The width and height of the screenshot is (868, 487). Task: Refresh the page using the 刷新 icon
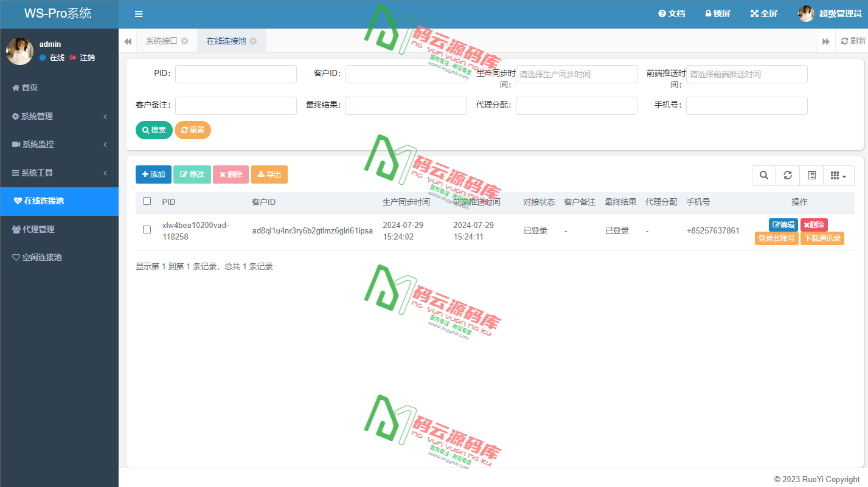(852, 41)
